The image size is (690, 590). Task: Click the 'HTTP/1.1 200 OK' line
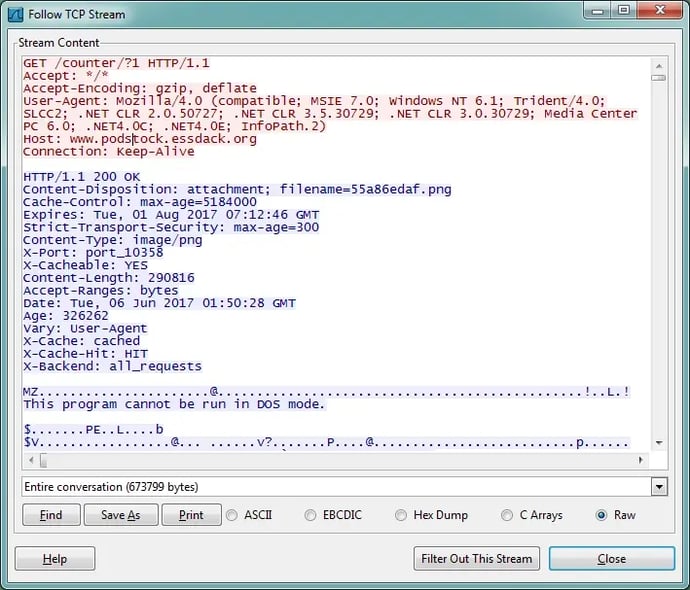click(x=81, y=177)
